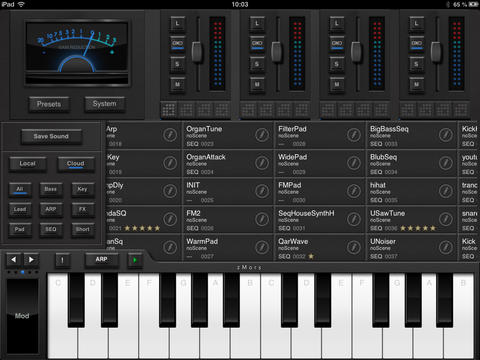Screen dimensions: 480x360
Task: Solo the second mixer channel
Action: point(257,64)
